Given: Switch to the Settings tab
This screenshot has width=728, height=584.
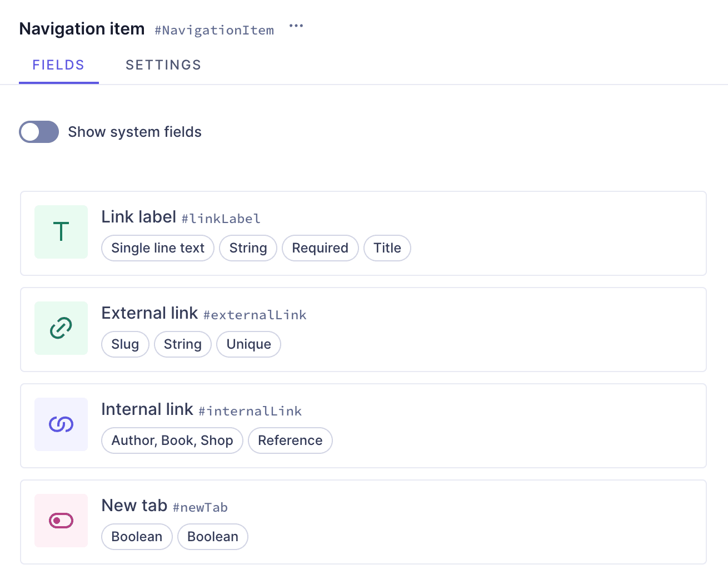Looking at the screenshot, I should [x=163, y=65].
